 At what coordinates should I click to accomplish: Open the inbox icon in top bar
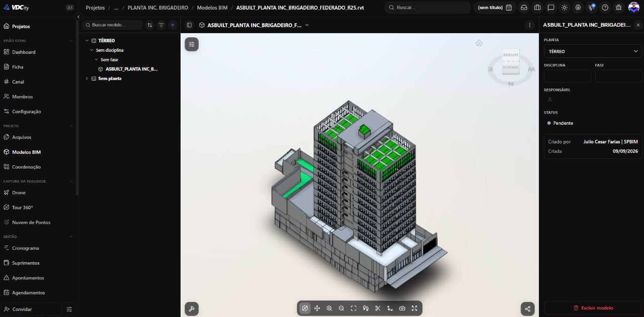click(x=524, y=8)
